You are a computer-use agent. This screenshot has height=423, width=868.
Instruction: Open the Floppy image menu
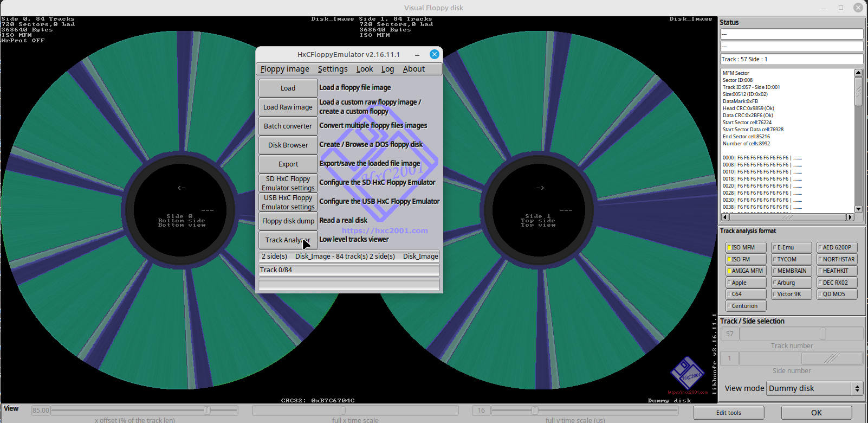tap(284, 69)
